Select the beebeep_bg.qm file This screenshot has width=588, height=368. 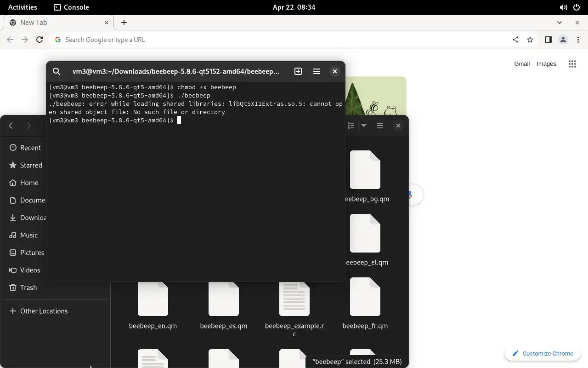366,176
